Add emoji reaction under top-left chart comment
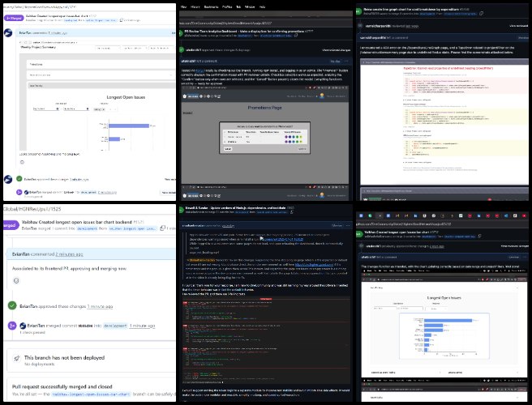The height and width of the screenshot is (405, 532). point(22,162)
